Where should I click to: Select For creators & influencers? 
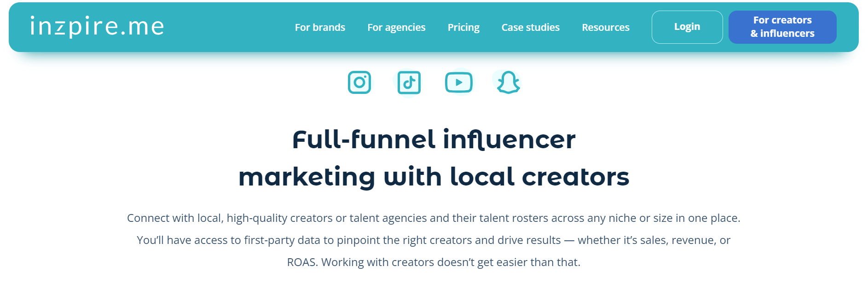coord(782,27)
